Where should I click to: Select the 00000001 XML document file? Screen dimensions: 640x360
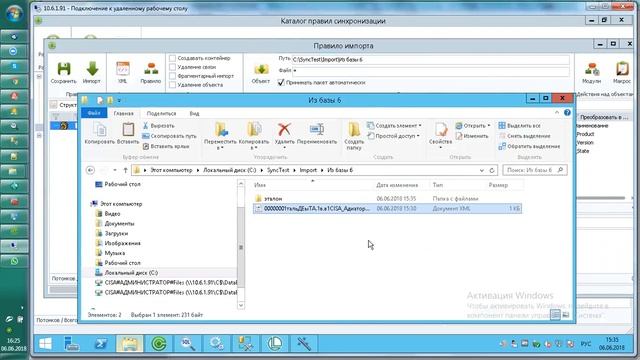click(x=387, y=209)
